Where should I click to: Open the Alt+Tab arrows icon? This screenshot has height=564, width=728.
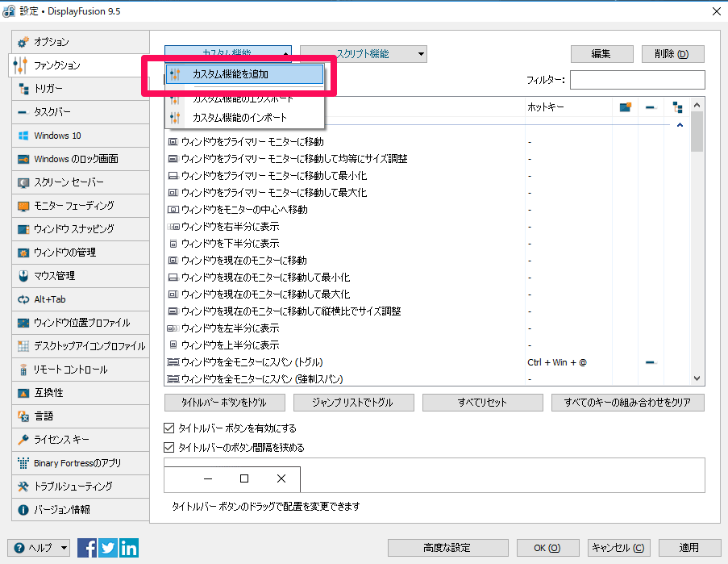pyautogui.click(x=23, y=299)
